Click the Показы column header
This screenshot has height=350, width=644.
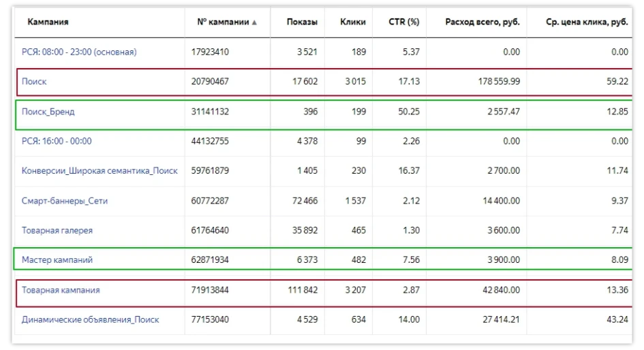point(303,22)
